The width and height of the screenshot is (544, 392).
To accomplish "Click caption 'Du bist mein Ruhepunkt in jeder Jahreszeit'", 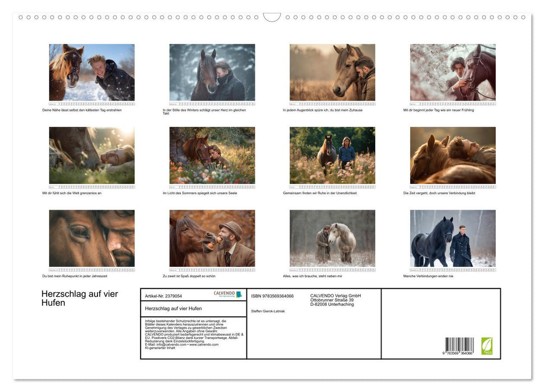I will pos(75,276).
